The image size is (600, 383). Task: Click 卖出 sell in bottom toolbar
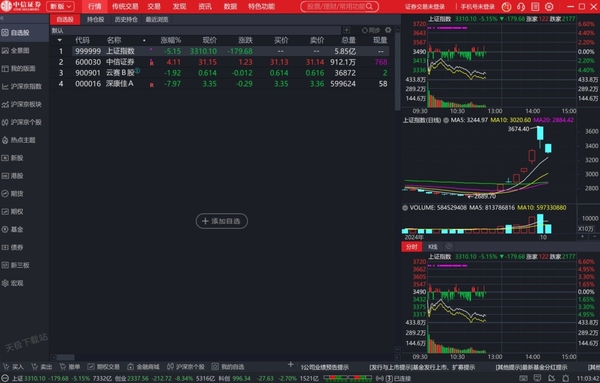[41, 367]
